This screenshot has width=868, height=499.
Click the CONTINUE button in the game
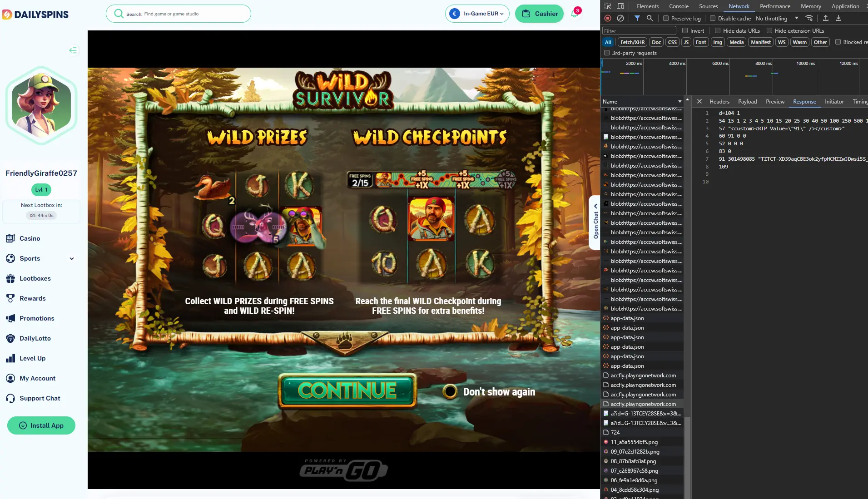click(x=347, y=390)
